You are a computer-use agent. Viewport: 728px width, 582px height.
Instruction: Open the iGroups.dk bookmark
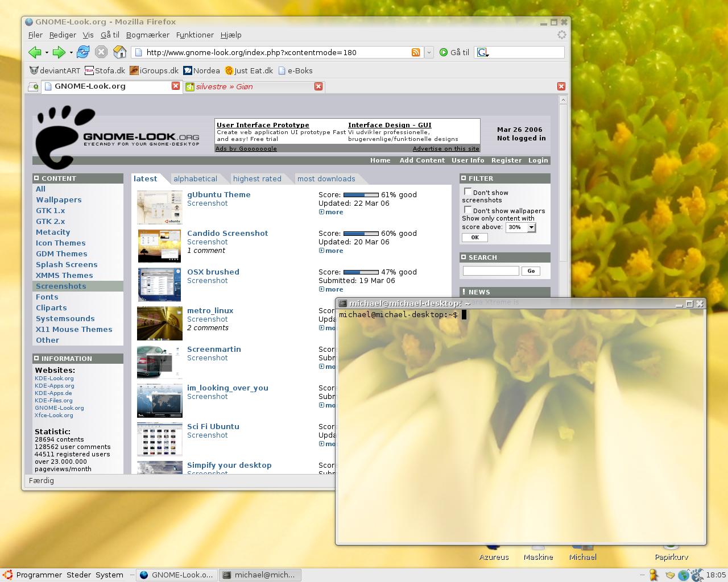tap(154, 70)
